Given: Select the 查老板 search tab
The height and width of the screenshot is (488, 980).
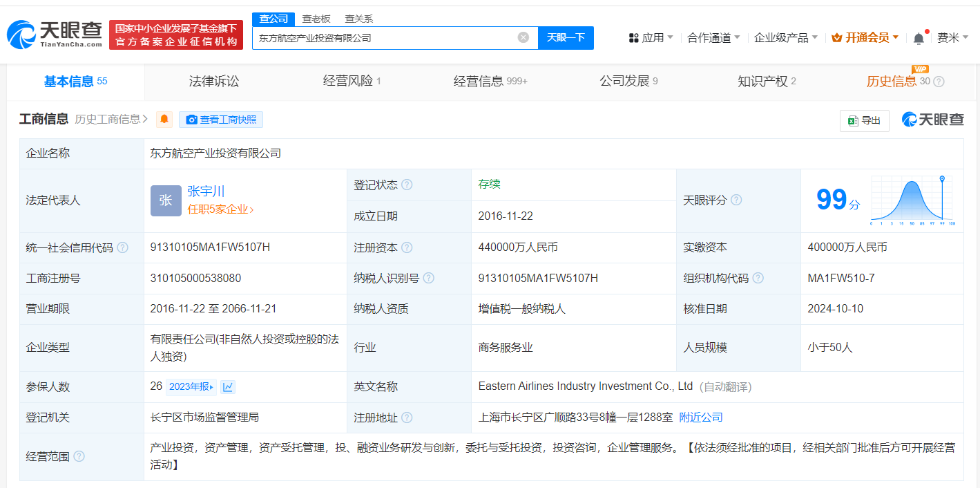Looking at the screenshot, I should pyautogui.click(x=316, y=19).
